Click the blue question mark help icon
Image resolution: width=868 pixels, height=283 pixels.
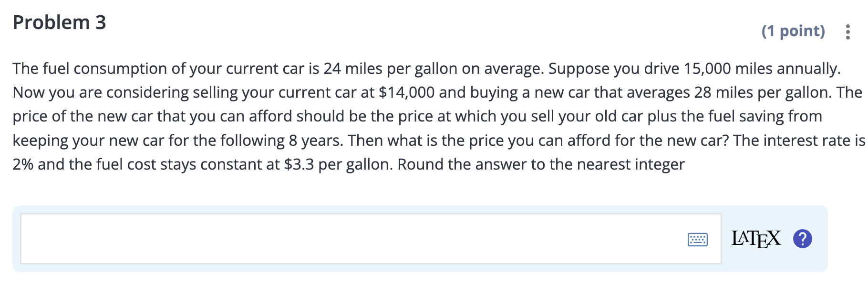pos(802,239)
